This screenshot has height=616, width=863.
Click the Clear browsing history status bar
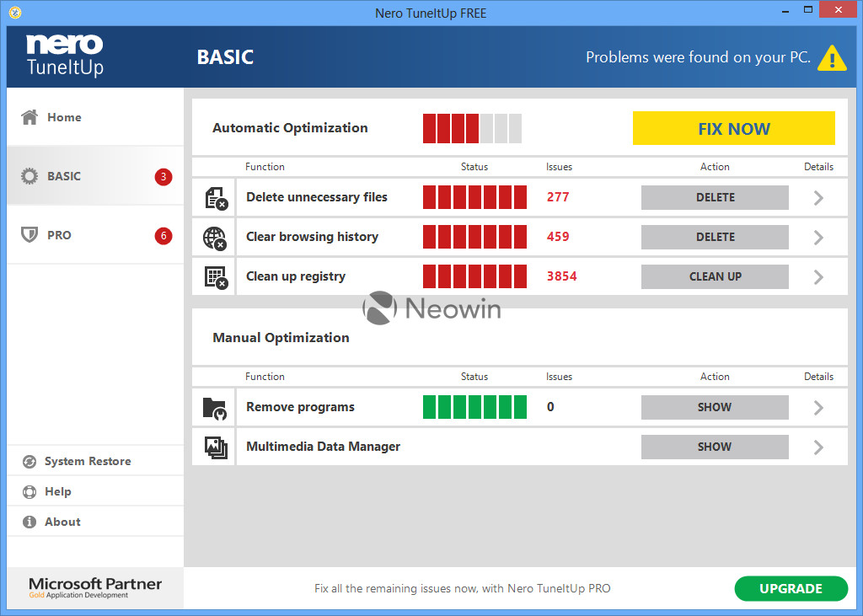[x=474, y=237]
